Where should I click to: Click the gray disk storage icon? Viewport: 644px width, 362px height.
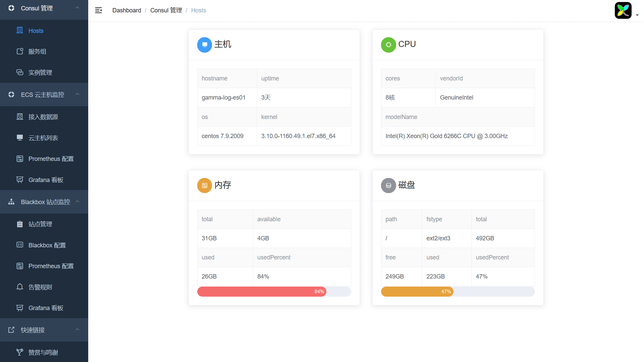coord(388,185)
